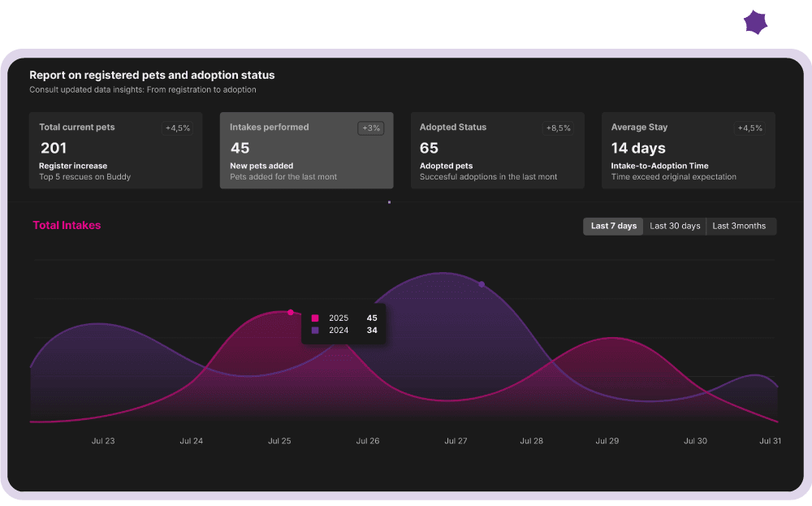Open the Total Intakes section heading
Viewport: 812px width, 506px height.
click(x=67, y=225)
